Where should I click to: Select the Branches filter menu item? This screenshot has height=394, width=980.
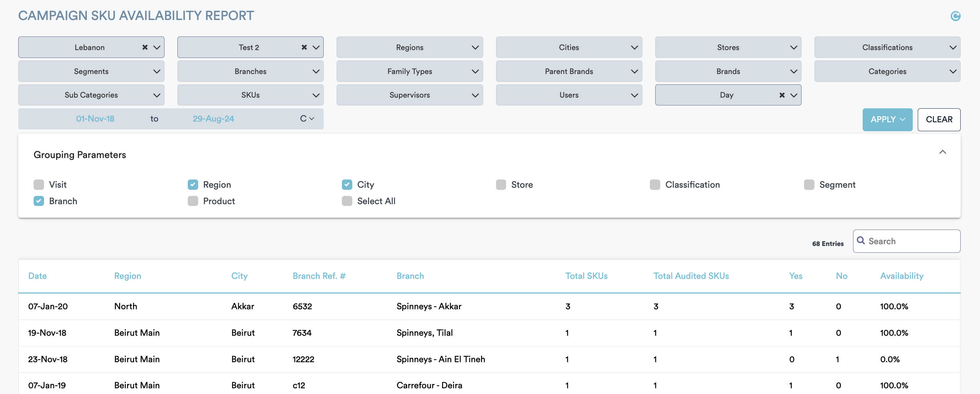249,70
